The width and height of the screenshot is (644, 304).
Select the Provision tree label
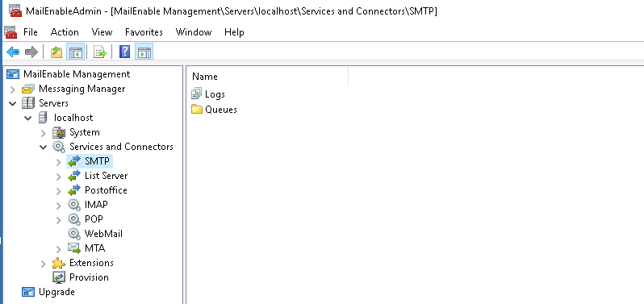tap(89, 277)
